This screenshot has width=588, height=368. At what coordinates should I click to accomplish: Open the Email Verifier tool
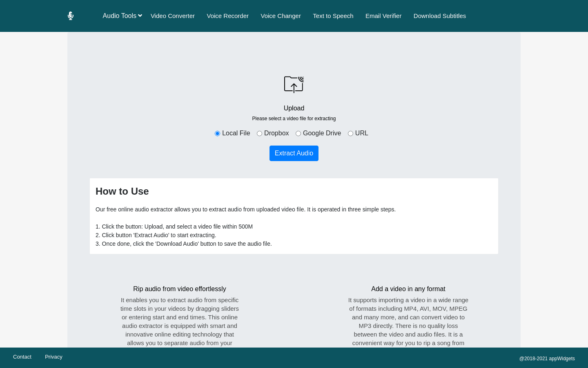(x=383, y=16)
